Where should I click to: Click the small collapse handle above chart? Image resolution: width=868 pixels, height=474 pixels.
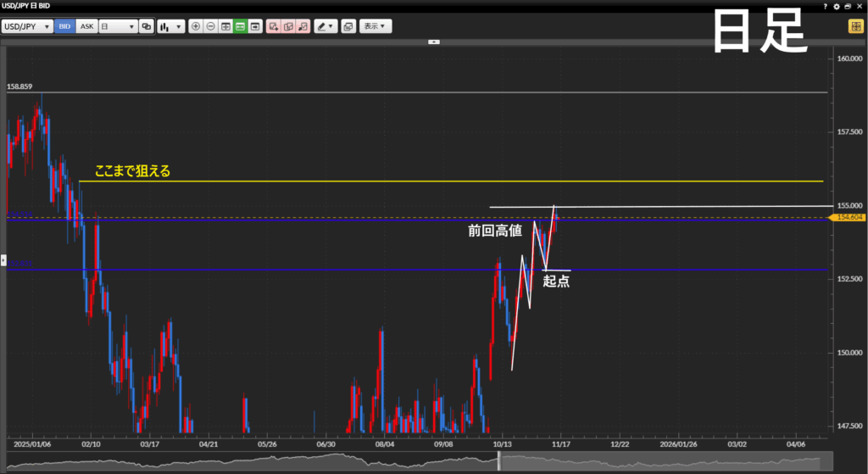coord(433,41)
